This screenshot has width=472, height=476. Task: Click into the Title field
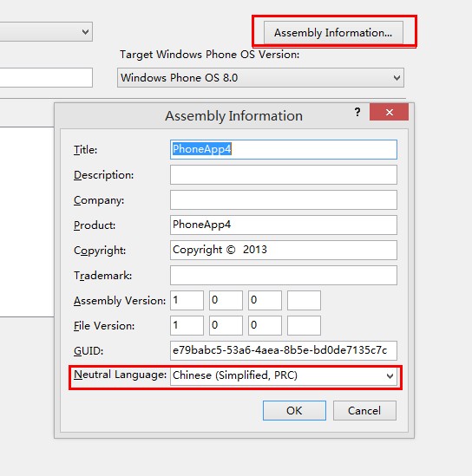(x=284, y=149)
